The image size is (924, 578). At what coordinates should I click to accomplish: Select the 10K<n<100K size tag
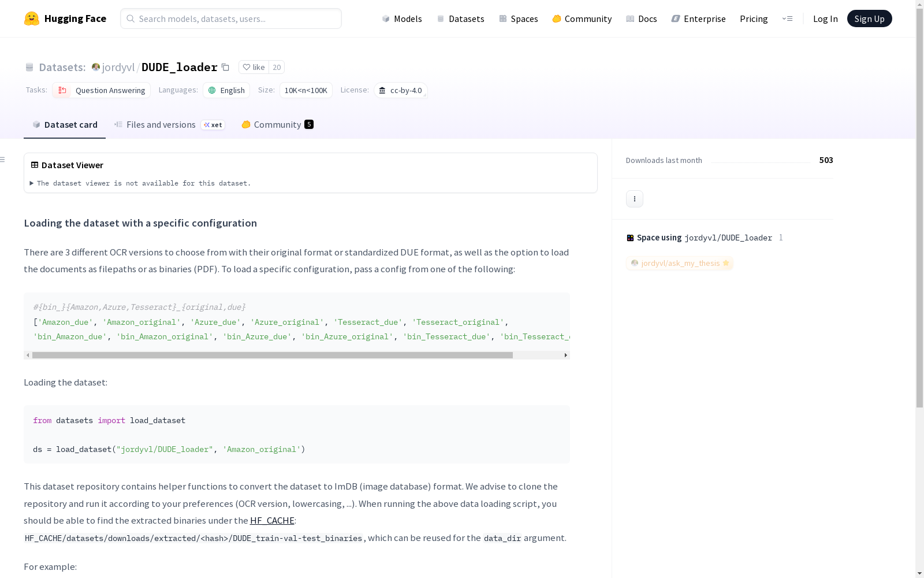click(306, 90)
